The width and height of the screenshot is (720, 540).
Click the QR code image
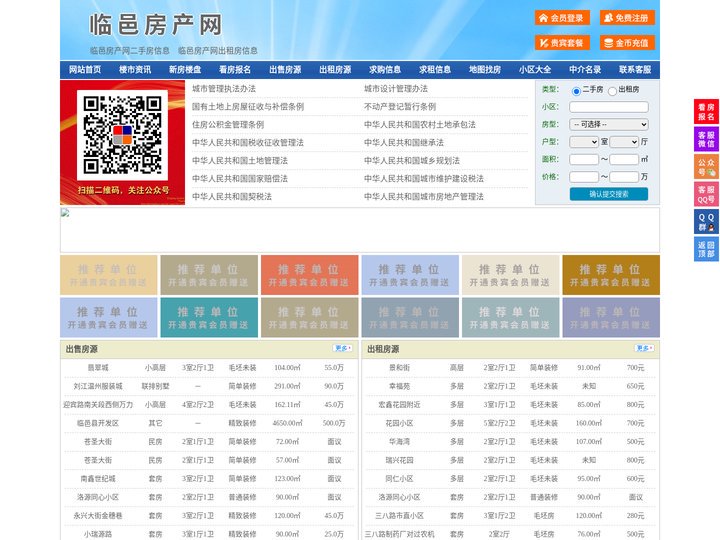(x=122, y=135)
